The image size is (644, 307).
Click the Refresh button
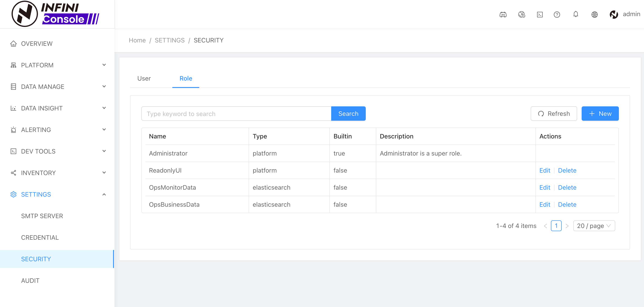pos(554,114)
